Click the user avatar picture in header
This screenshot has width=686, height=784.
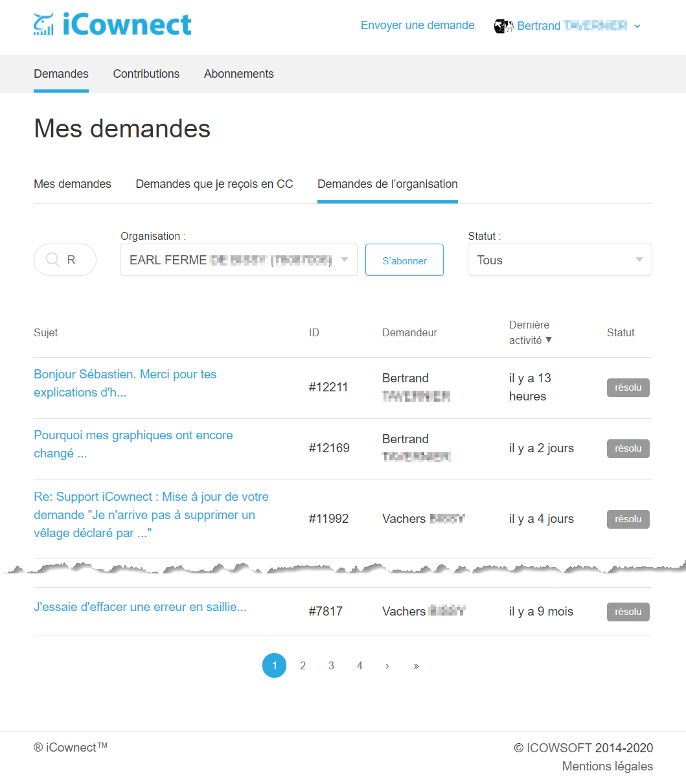point(503,26)
